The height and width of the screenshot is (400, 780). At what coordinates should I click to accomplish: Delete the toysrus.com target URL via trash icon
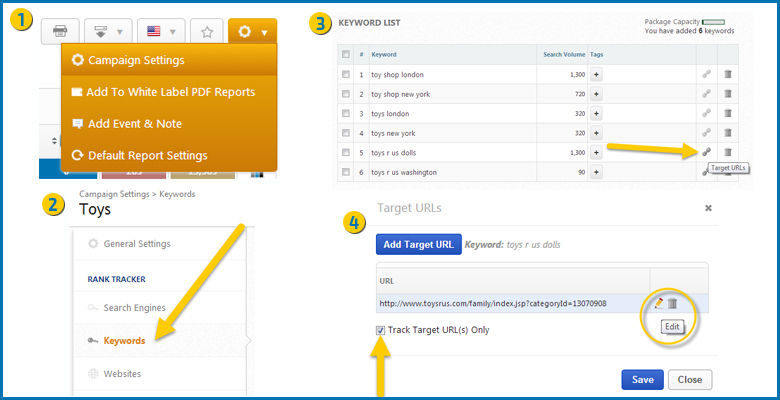click(x=673, y=303)
